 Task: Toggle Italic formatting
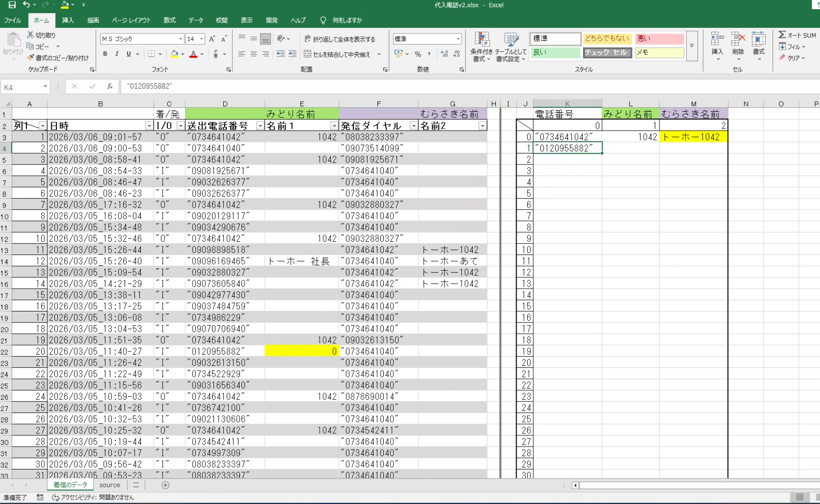click(x=117, y=54)
